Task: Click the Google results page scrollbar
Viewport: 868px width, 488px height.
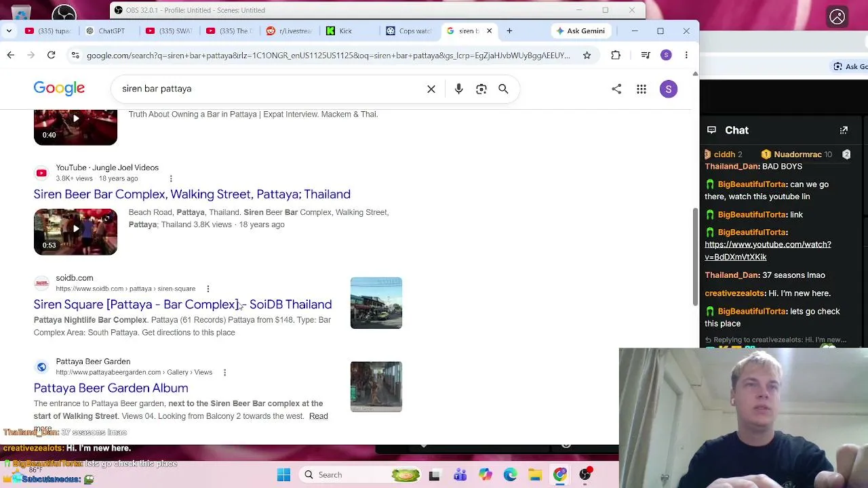Action: tap(695, 258)
